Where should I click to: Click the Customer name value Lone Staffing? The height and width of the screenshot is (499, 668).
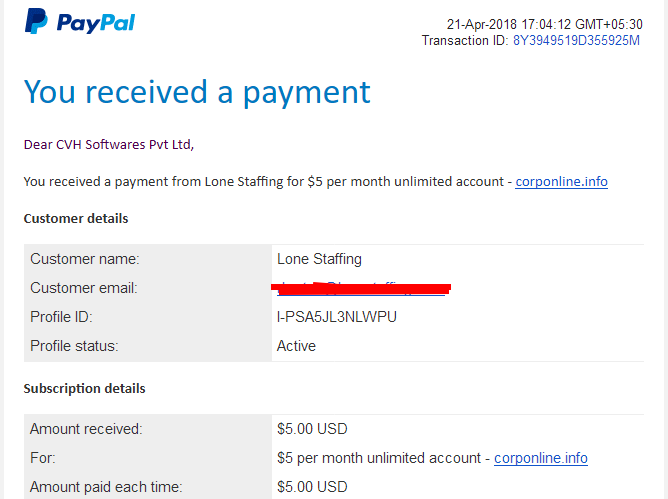319,259
